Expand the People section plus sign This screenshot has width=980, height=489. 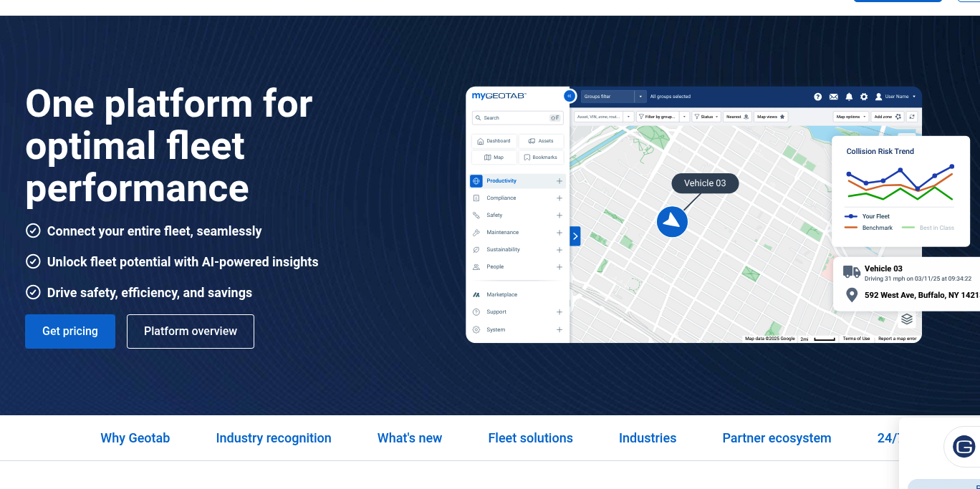pyautogui.click(x=559, y=267)
